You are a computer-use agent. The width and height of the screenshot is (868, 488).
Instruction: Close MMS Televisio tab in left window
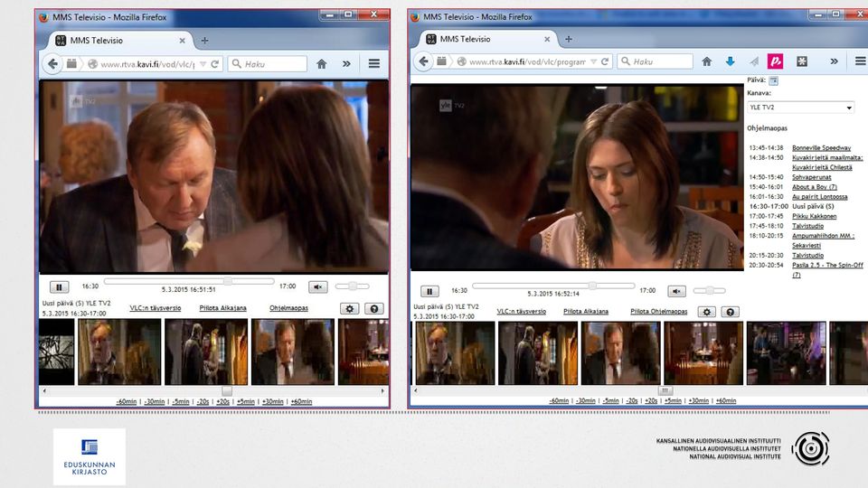coord(182,41)
